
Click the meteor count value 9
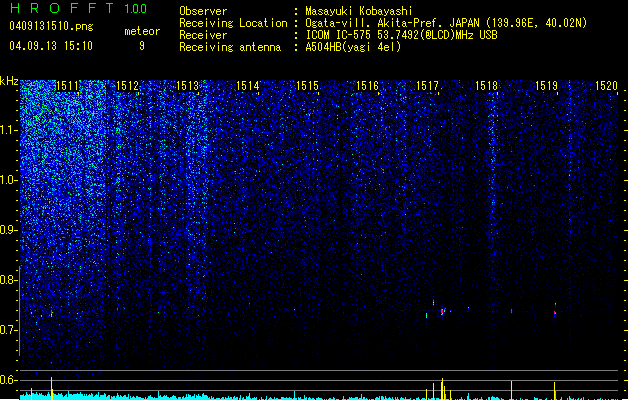click(142, 46)
